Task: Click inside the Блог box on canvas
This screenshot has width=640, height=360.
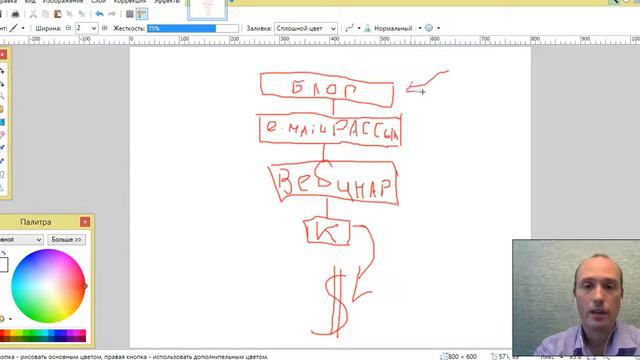Action: click(327, 89)
